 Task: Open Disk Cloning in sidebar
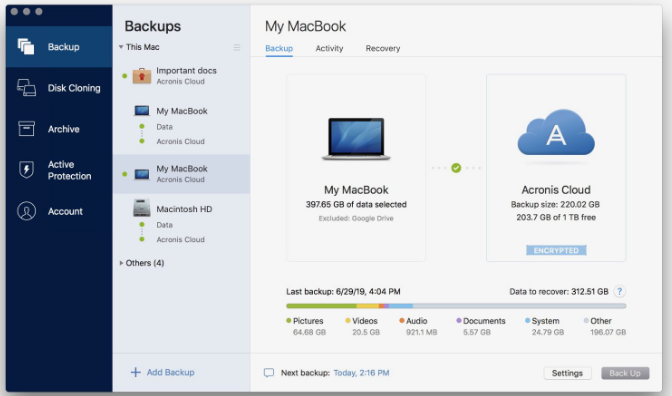59,88
